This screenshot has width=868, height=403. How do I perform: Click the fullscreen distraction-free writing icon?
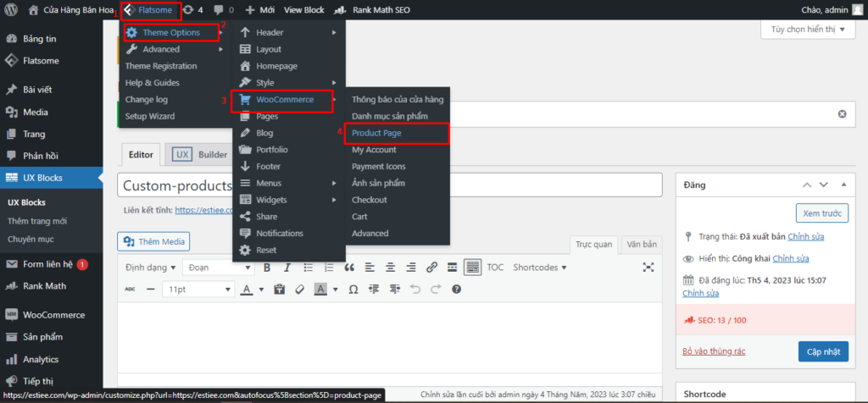point(648,268)
